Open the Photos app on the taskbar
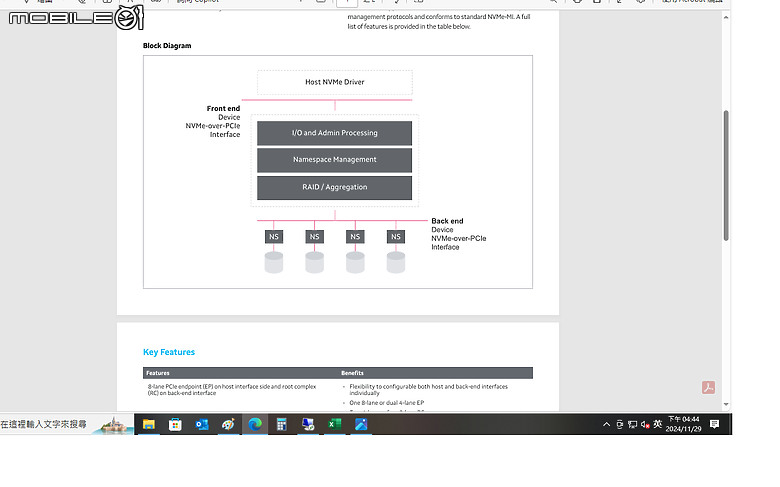The image size is (780, 487). [x=361, y=424]
